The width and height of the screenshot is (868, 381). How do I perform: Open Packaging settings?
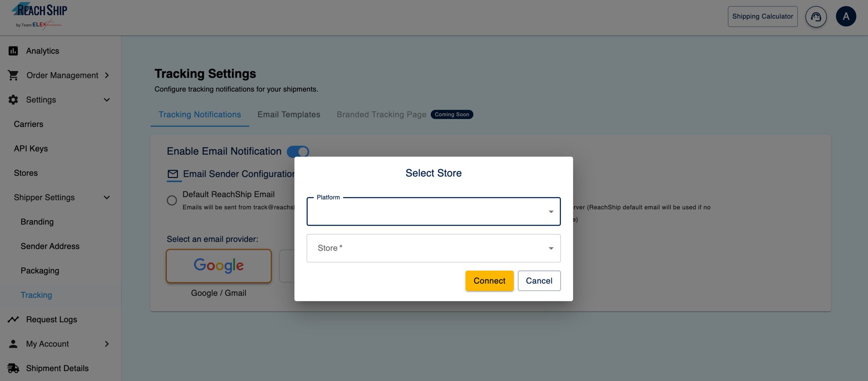[x=40, y=271]
